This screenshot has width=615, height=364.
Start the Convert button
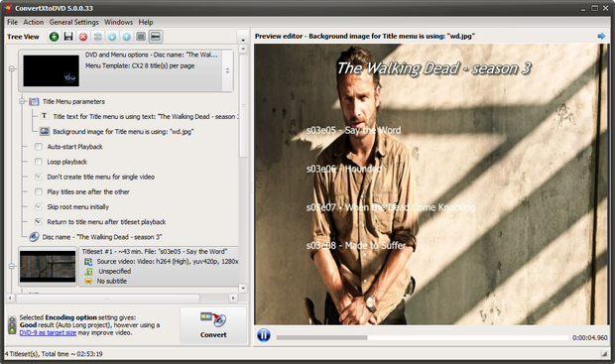pos(213,325)
